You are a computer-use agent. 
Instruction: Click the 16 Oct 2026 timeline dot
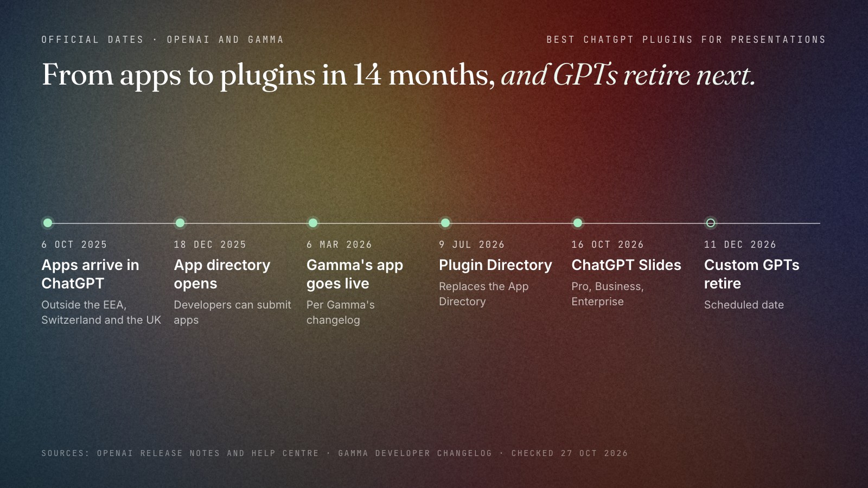(578, 223)
